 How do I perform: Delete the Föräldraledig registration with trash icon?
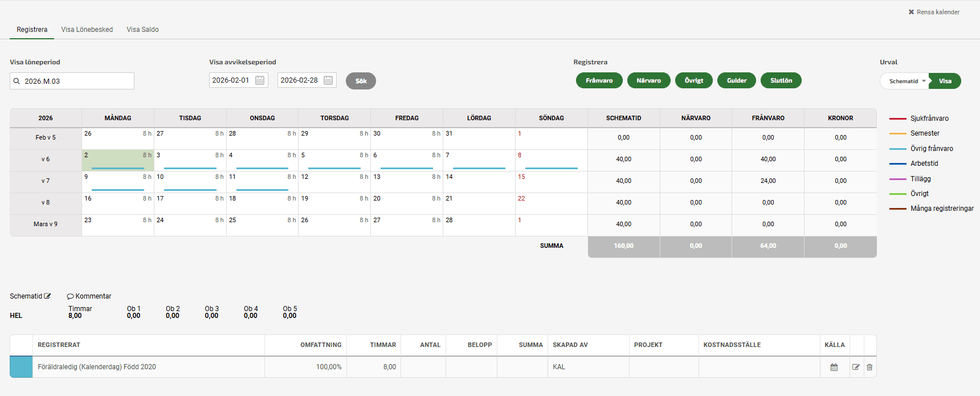click(x=869, y=367)
